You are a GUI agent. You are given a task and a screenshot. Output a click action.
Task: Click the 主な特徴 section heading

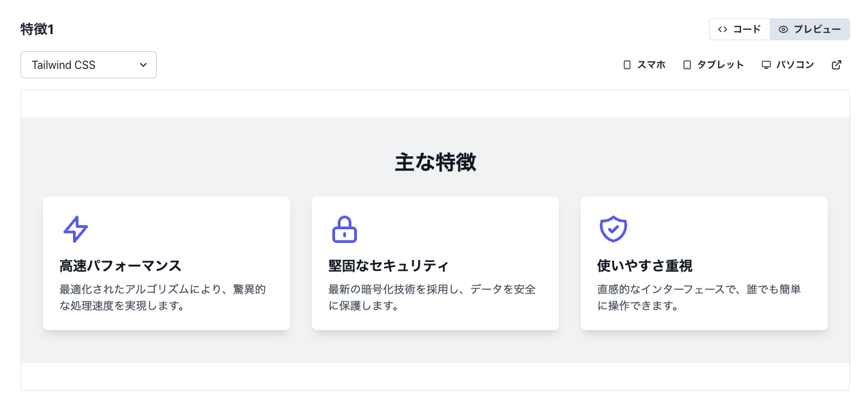[x=435, y=162]
